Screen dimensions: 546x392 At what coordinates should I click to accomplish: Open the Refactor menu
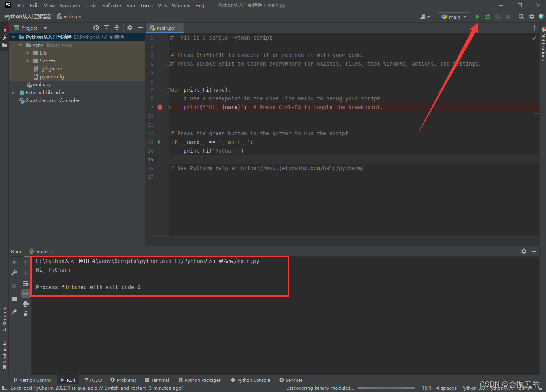pyautogui.click(x=112, y=5)
